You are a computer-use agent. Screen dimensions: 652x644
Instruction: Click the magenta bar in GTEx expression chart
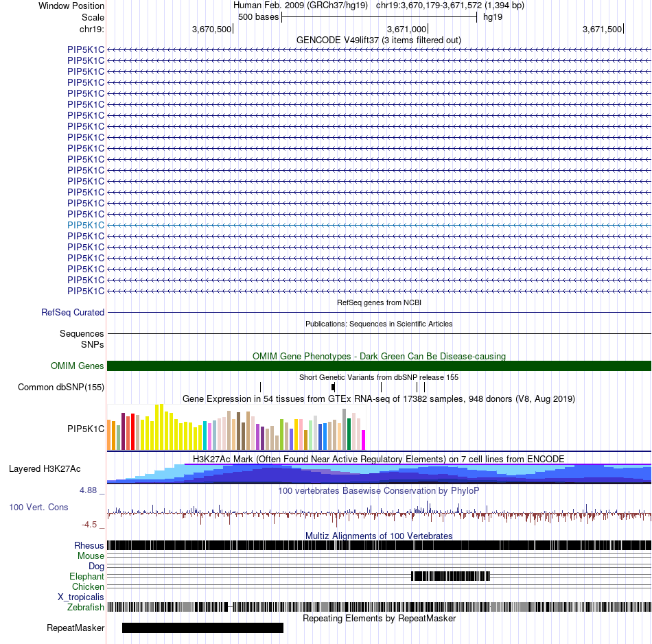[x=364, y=440]
